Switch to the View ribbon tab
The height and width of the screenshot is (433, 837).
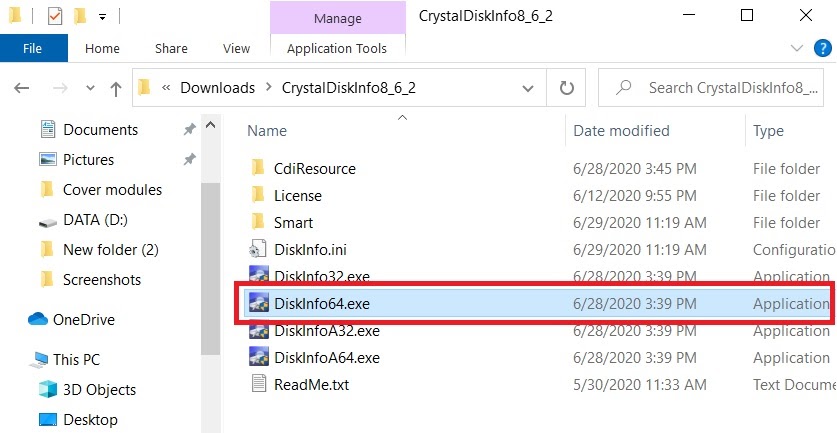236,49
